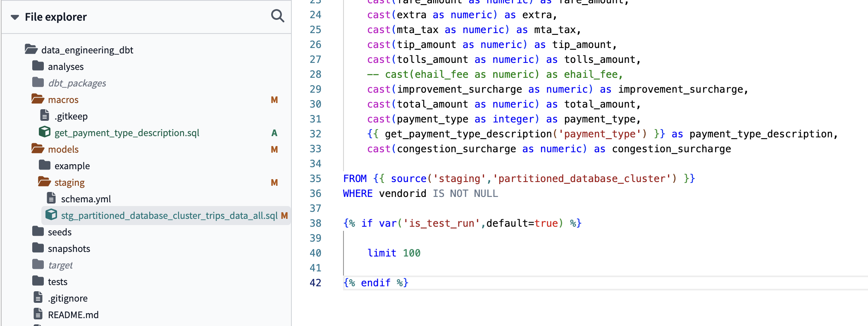Click the data_engineering_dbt open folder icon

pos(31,50)
